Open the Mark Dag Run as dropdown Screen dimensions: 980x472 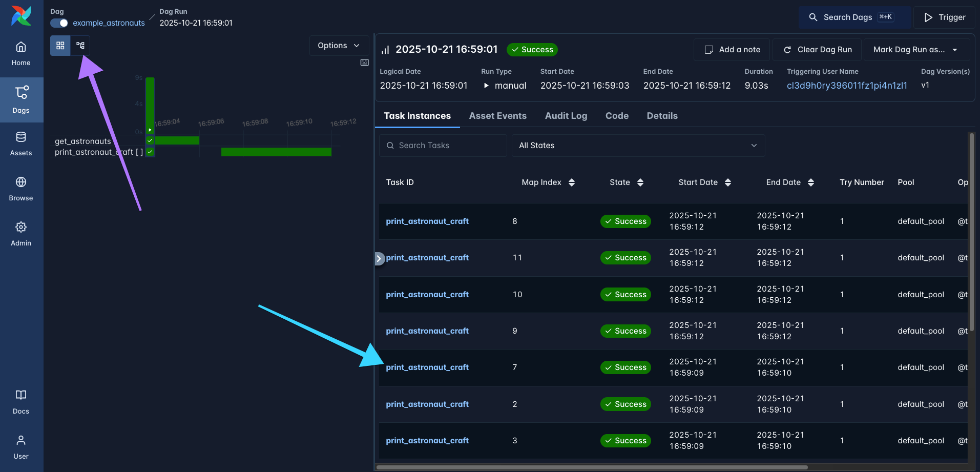(916, 49)
